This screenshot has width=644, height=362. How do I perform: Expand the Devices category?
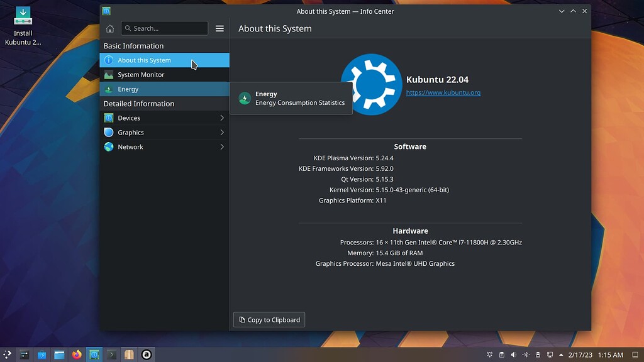pos(221,118)
